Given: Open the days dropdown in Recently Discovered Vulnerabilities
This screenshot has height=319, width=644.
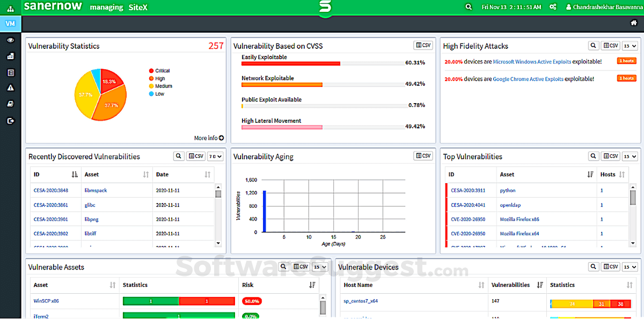Looking at the screenshot, I should coord(215,156).
